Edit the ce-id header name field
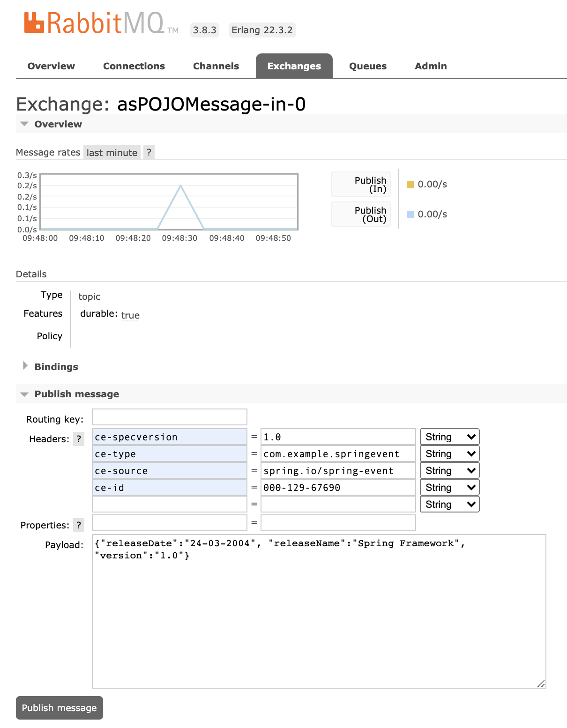This screenshot has width=567, height=728. click(x=170, y=487)
